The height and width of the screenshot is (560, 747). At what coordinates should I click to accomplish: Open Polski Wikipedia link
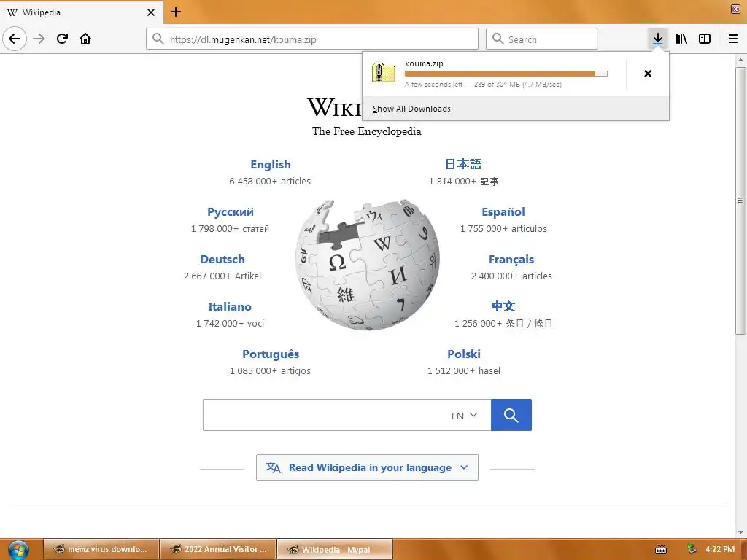463,354
